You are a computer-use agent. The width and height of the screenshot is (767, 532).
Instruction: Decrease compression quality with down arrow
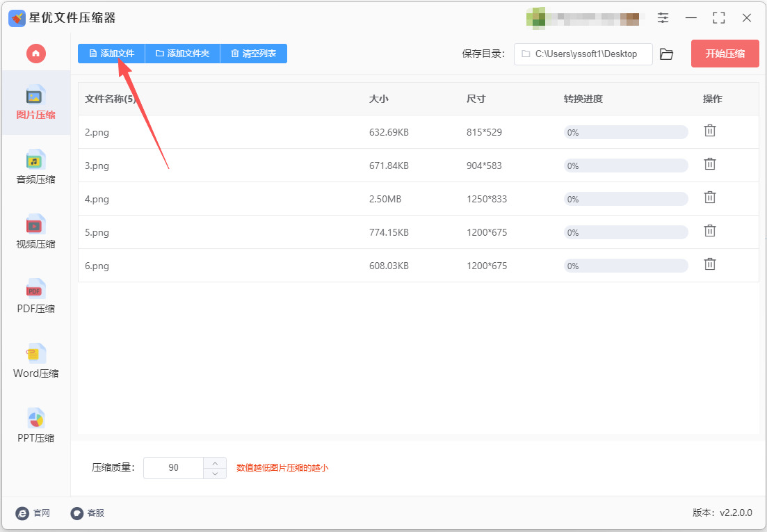[215, 474]
